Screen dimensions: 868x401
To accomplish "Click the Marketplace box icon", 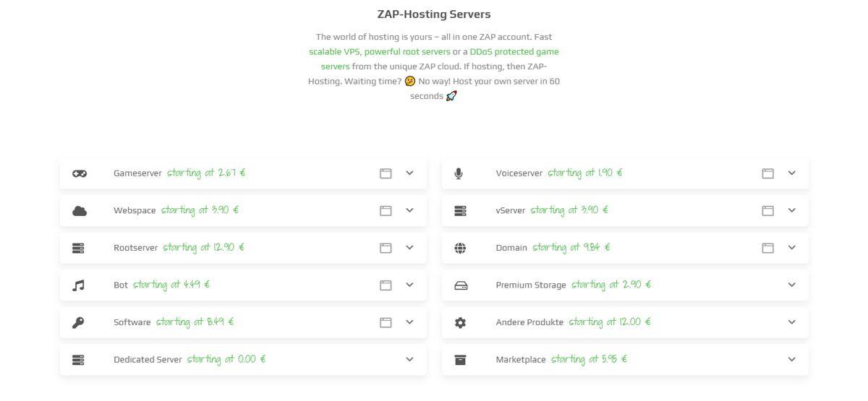I will (x=460, y=360).
